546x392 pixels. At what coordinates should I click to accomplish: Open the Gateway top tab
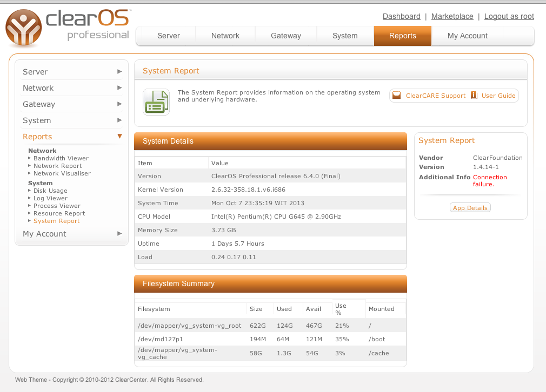pos(286,36)
